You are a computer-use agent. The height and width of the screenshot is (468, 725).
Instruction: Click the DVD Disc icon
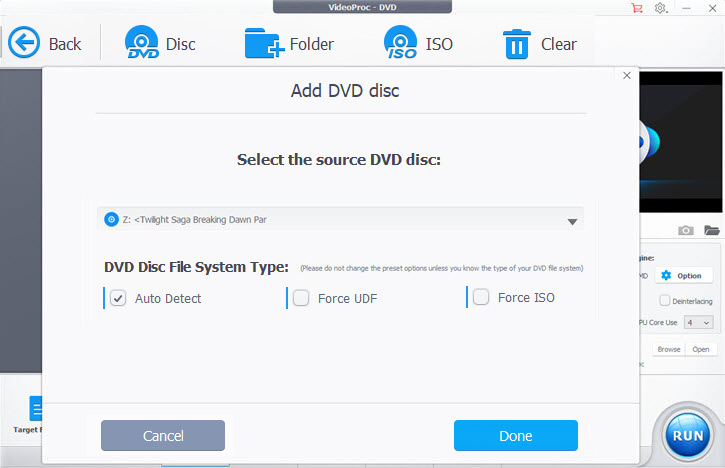142,43
